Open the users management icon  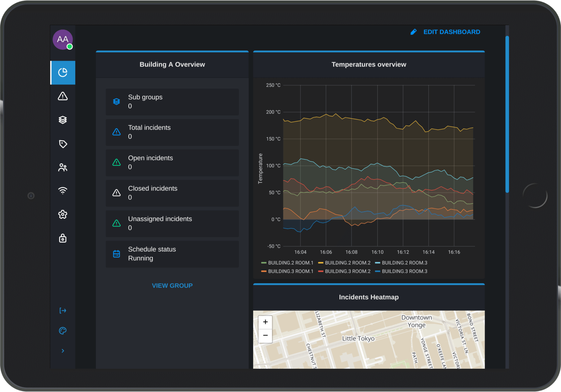62,167
